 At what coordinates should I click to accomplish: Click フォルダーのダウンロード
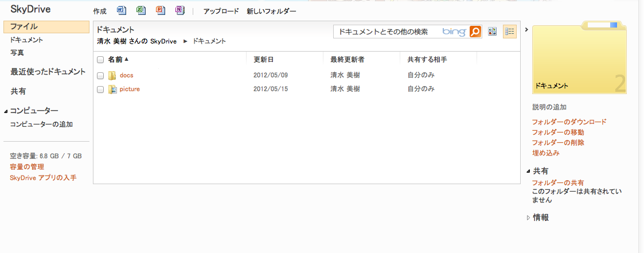tap(569, 122)
